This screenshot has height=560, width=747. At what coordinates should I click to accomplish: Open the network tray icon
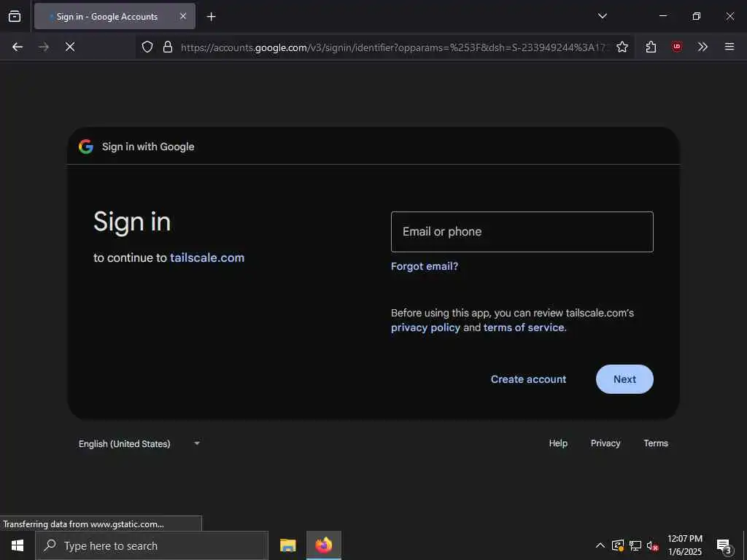coord(635,545)
